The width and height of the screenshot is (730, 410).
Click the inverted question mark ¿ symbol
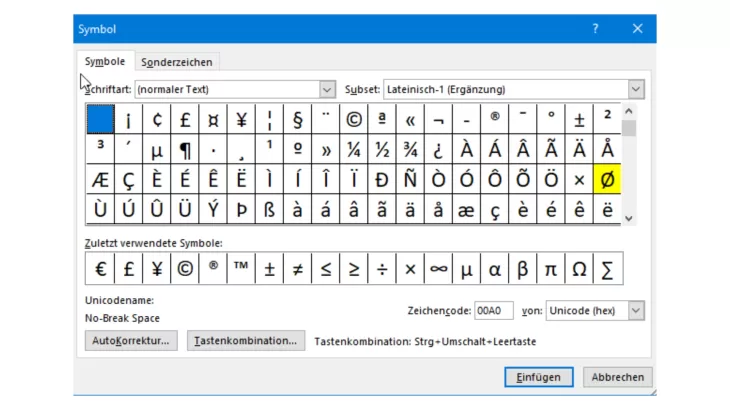[x=438, y=150]
